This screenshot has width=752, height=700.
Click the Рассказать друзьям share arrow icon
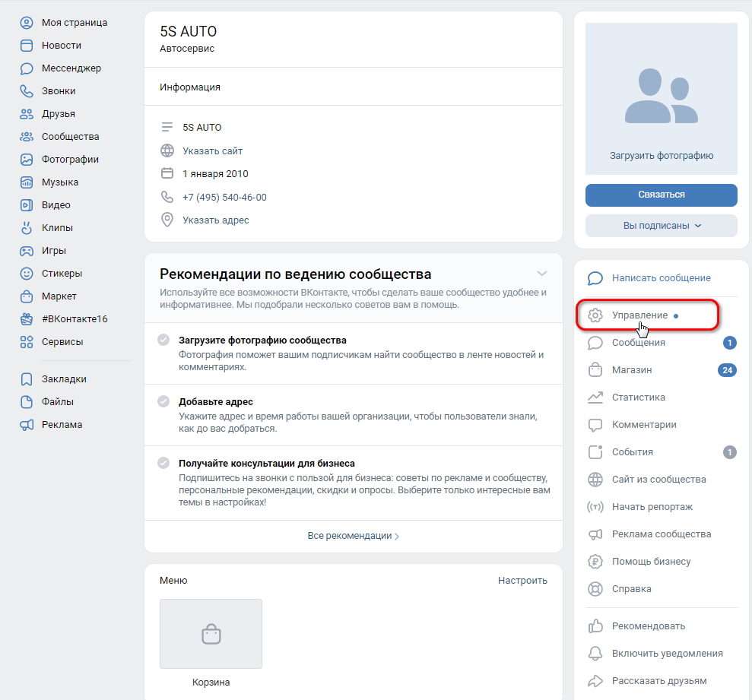click(595, 681)
